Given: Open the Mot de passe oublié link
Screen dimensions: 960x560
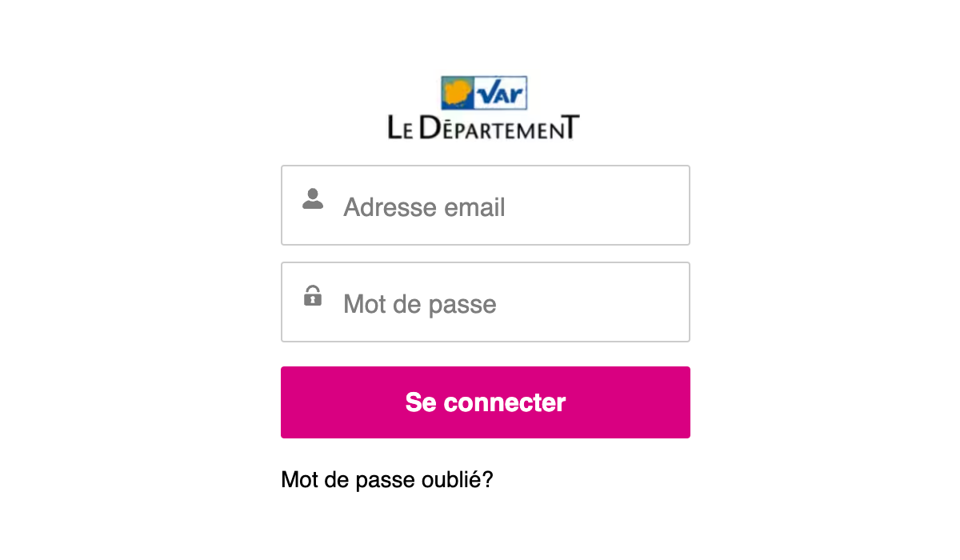Looking at the screenshot, I should pos(386,479).
